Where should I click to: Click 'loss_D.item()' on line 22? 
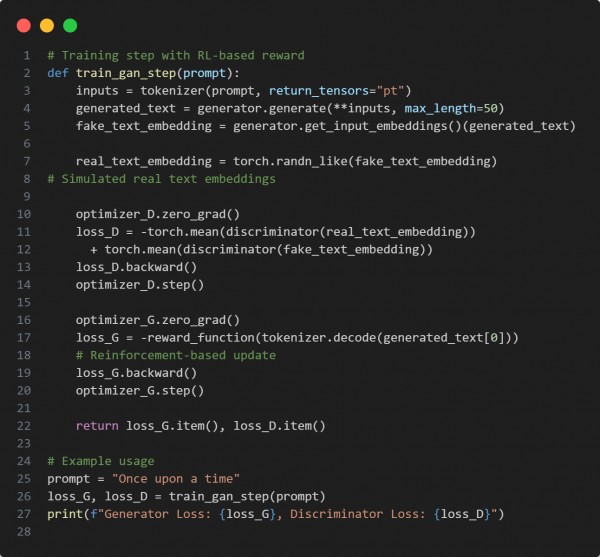pyautogui.click(x=279, y=425)
